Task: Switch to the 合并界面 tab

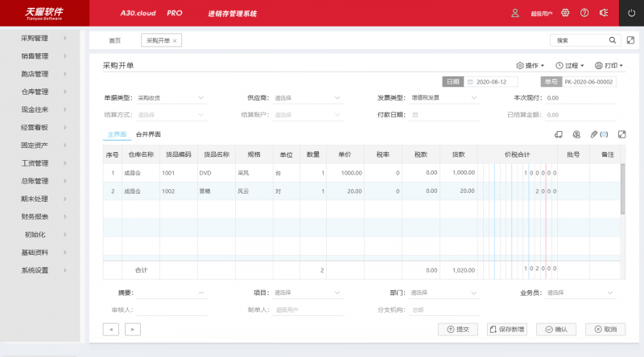Action: coord(148,134)
